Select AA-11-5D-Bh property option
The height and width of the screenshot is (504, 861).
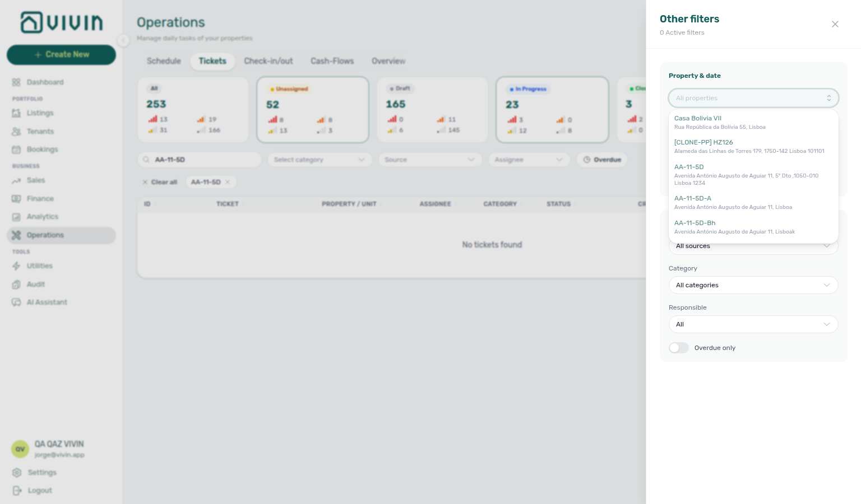(753, 227)
